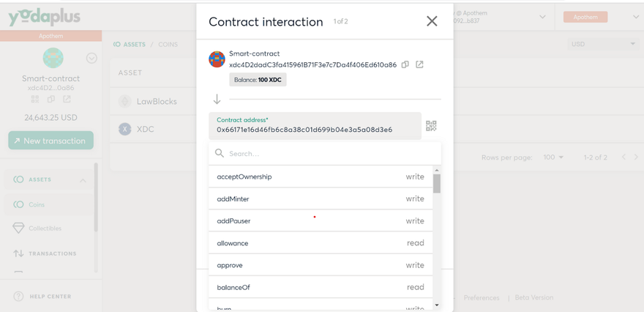
Task: Click the method list scrollbar thumb
Action: point(437,183)
